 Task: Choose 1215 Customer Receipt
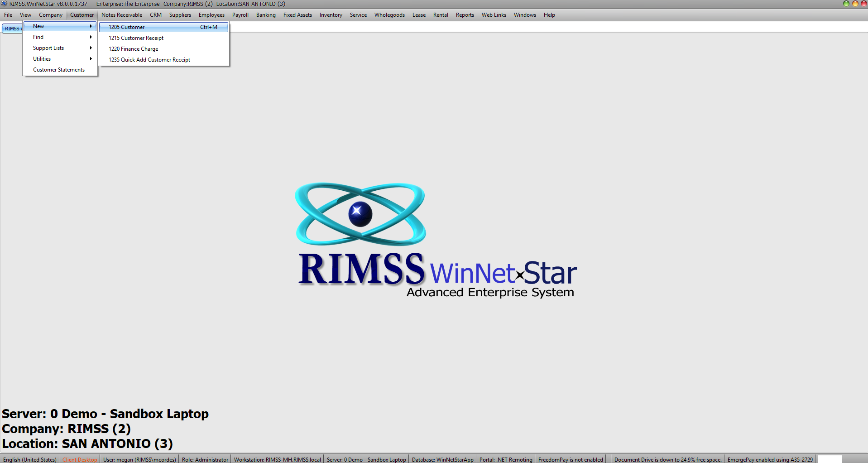tap(164, 38)
